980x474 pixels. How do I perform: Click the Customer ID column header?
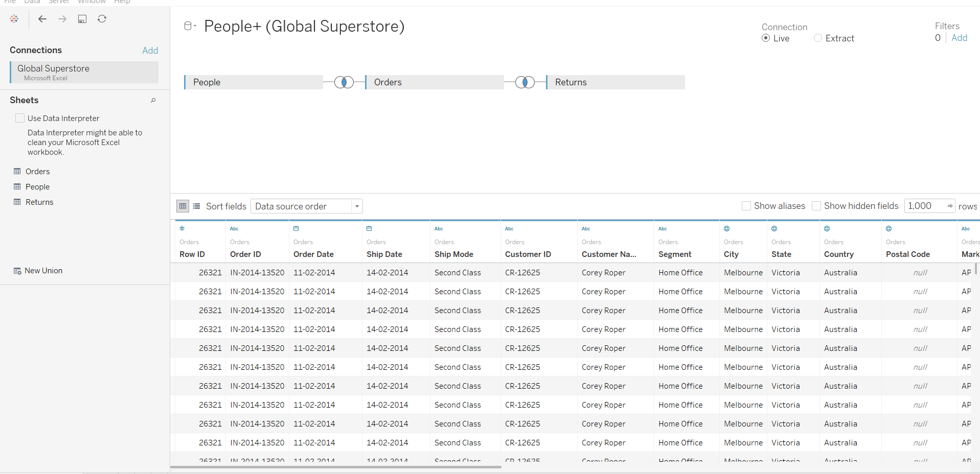pos(528,254)
